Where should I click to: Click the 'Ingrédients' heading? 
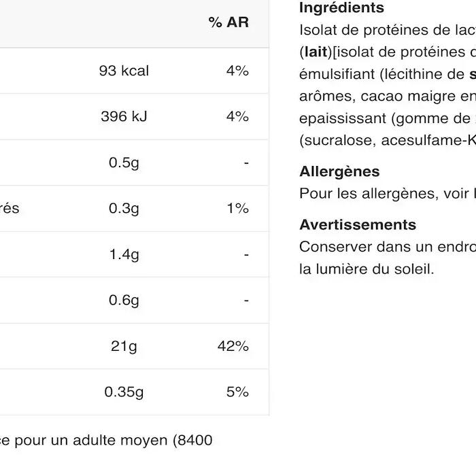tap(341, 8)
